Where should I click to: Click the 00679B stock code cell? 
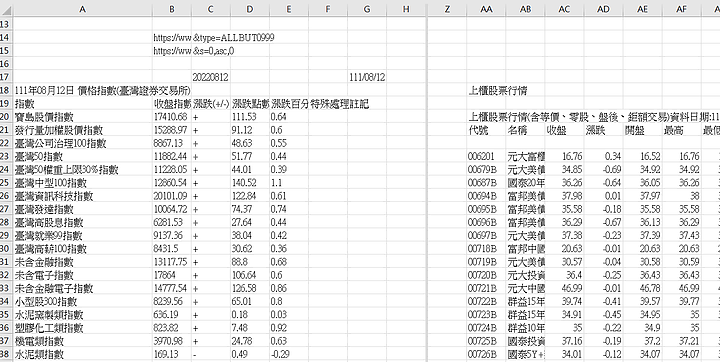(x=486, y=170)
